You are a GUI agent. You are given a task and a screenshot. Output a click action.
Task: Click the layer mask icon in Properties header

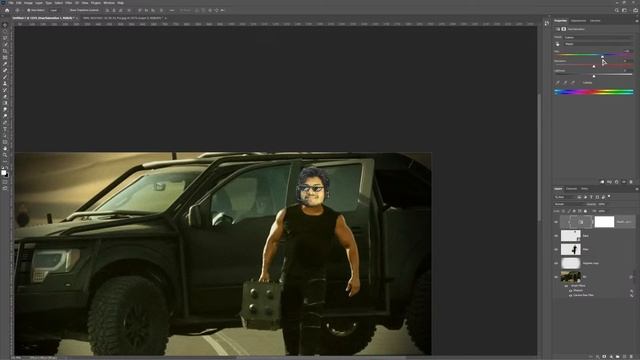coord(564,29)
